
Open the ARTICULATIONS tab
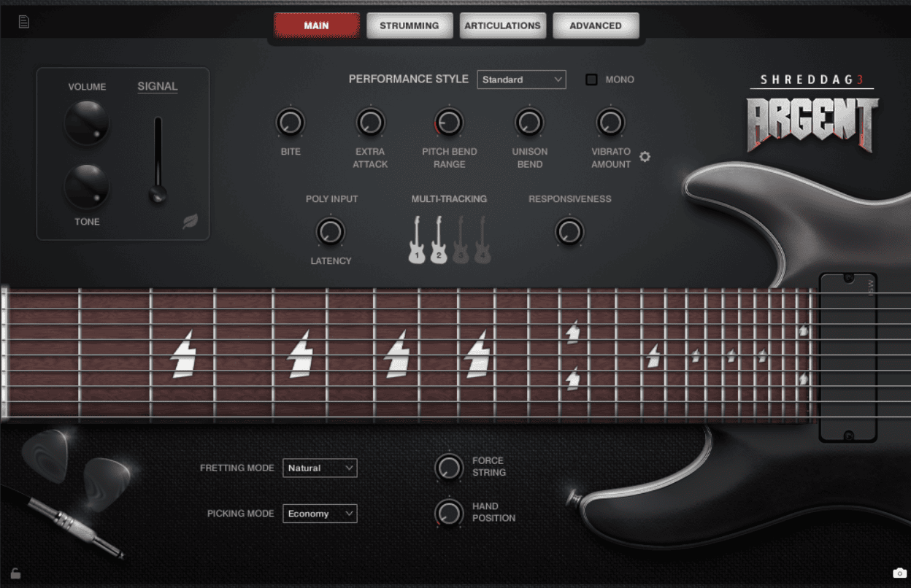click(x=502, y=25)
